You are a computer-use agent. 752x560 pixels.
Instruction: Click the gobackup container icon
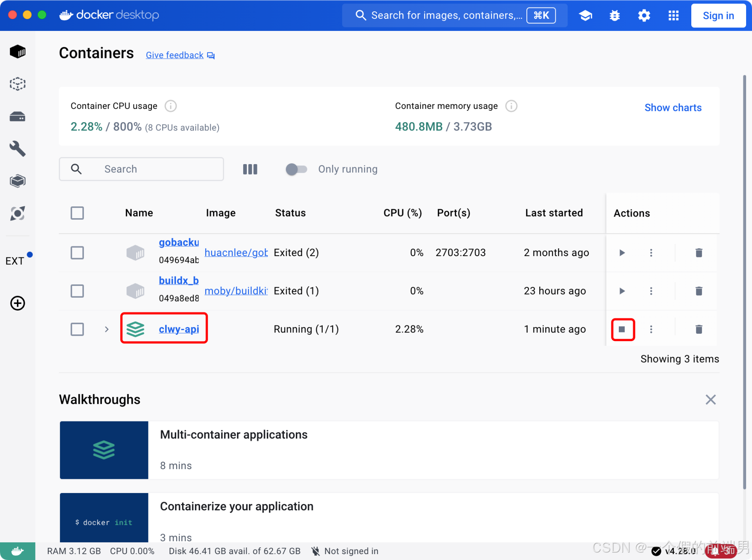point(136,253)
